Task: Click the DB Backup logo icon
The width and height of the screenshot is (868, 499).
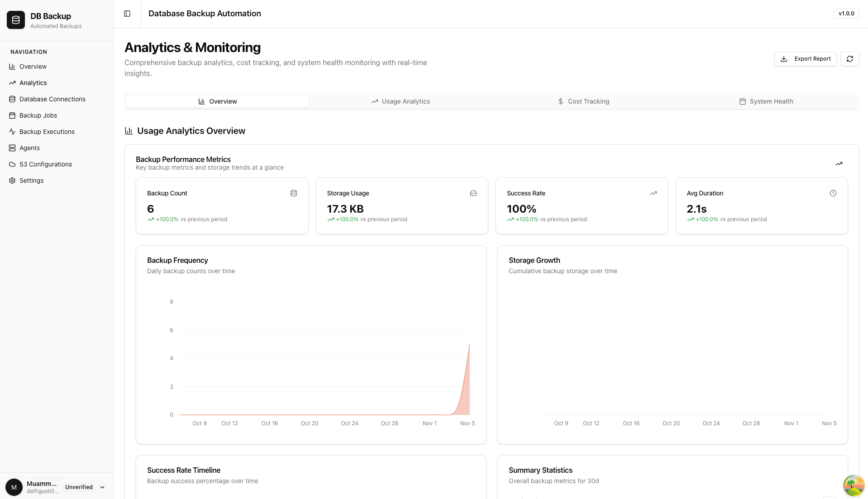Action: pyautogui.click(x=15, y=20)
